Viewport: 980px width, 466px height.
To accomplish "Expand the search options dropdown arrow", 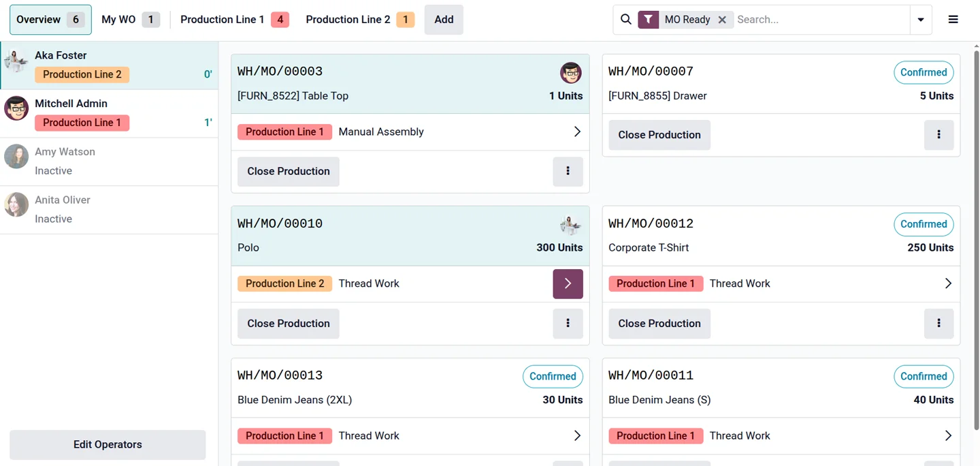I will pos(921,20).
